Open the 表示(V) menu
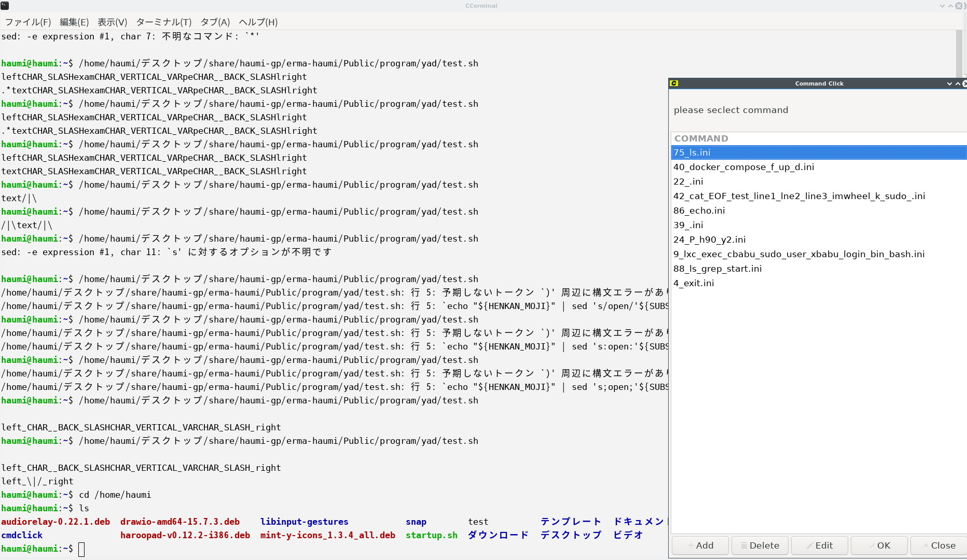The image size is (967, 560). pos(112,22)
